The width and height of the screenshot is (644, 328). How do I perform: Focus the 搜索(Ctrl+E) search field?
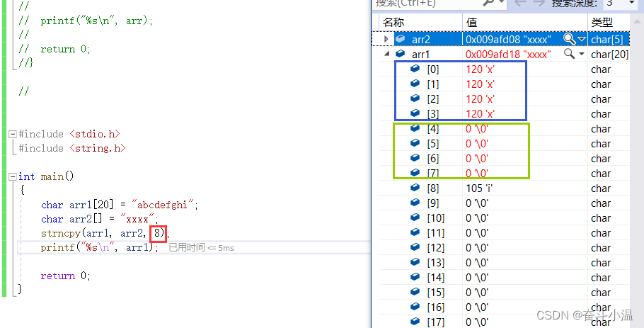point(427,4)
